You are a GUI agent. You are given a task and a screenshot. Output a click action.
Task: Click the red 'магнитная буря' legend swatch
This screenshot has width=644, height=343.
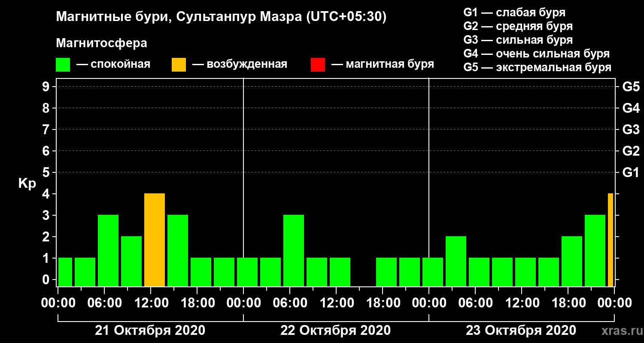pyautogui.click(x=318, y=65)
